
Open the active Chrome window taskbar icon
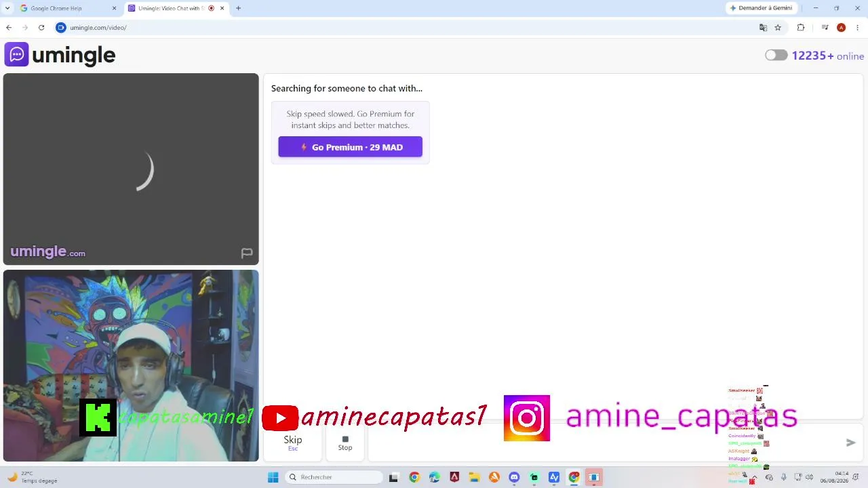click(x=574, y=477)
